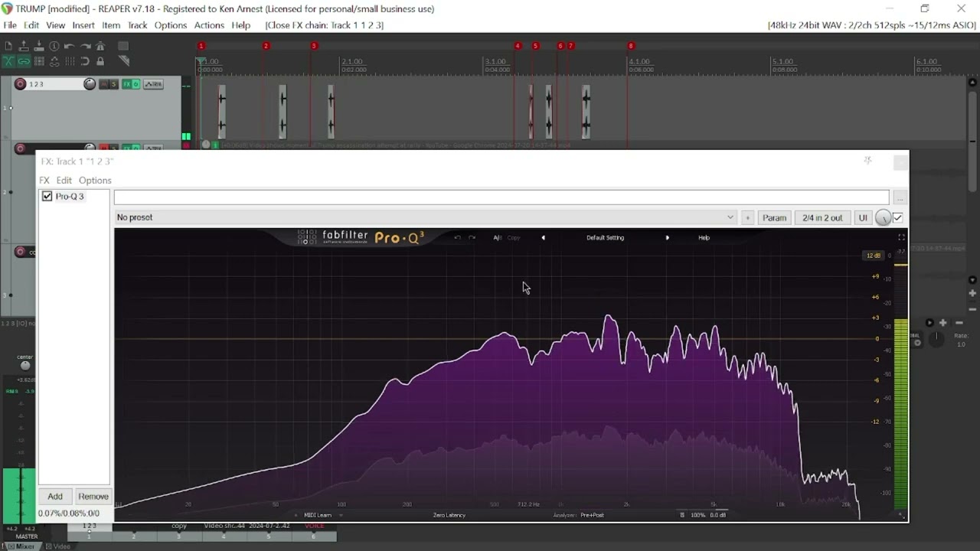This screenshot has width=980, height=551.
Task: Open Pro-Q 3 Help menu
Action: [x=704, y=237]
